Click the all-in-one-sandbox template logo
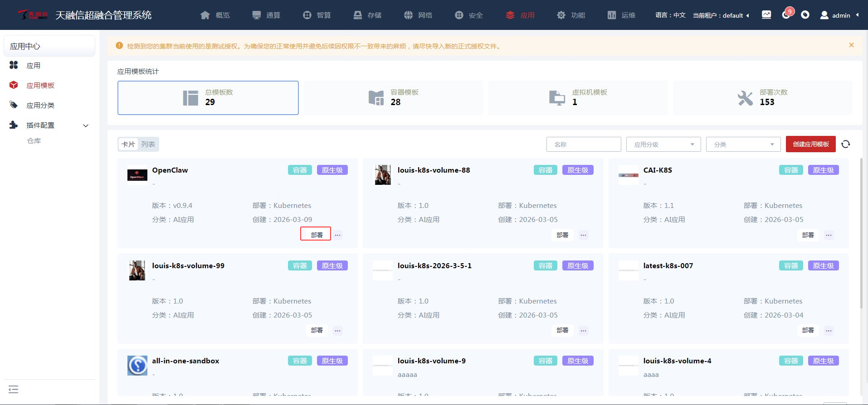Screen dimensions: 868x405 point(137,365)
